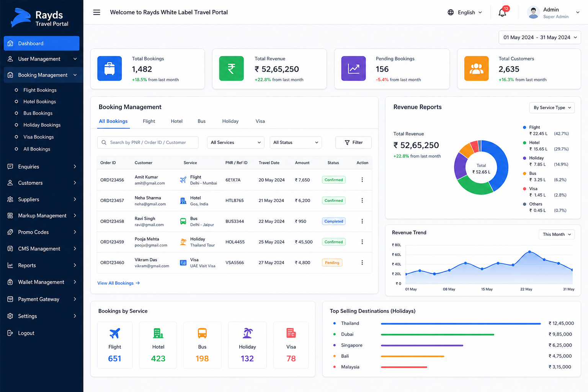Click the Flight airplane card icon

(115, 333)
